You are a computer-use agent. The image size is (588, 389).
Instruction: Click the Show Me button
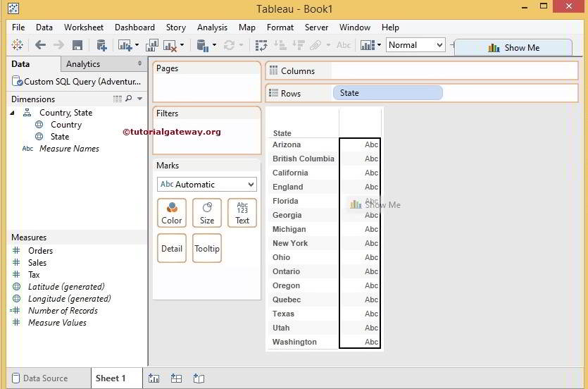[513, 48]
